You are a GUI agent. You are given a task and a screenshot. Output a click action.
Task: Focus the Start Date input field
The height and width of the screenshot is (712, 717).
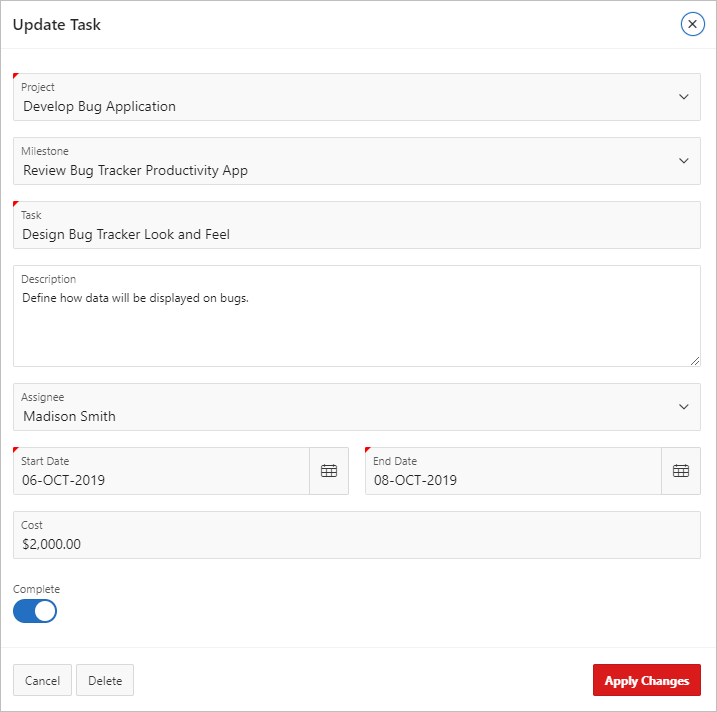click(161, 471)
